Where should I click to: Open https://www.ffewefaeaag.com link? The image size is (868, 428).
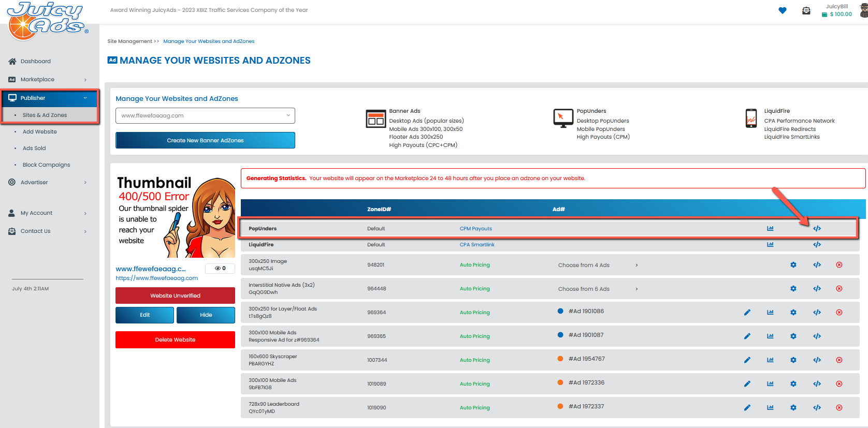[x=156, y=278]
